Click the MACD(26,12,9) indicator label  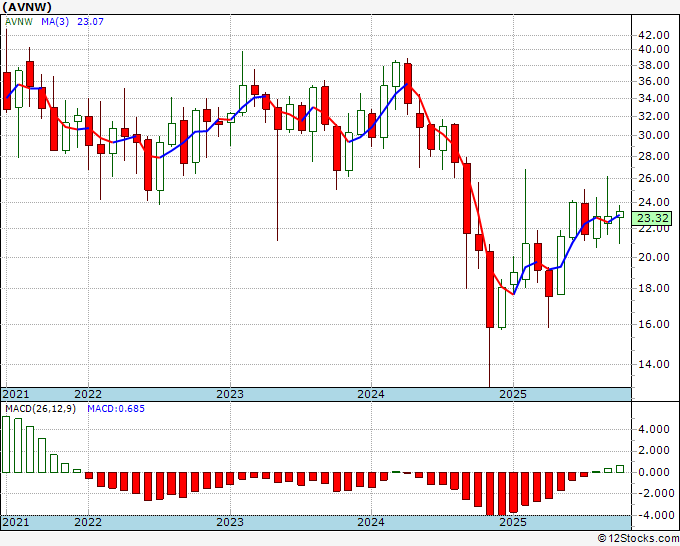tap(40, 409)
